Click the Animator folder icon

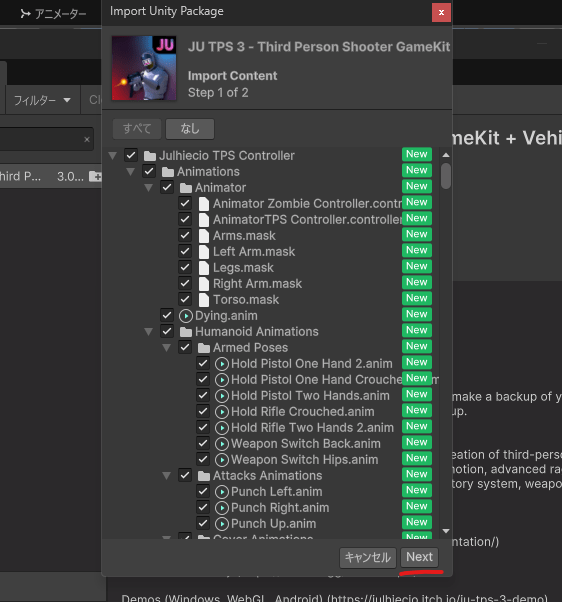186,188
